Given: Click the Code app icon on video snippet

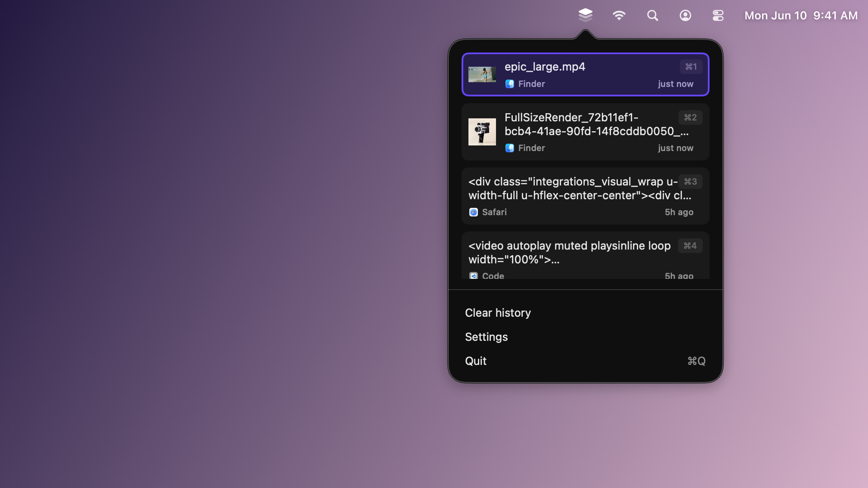Looking at the screenshot, I should tap(474, 276).
